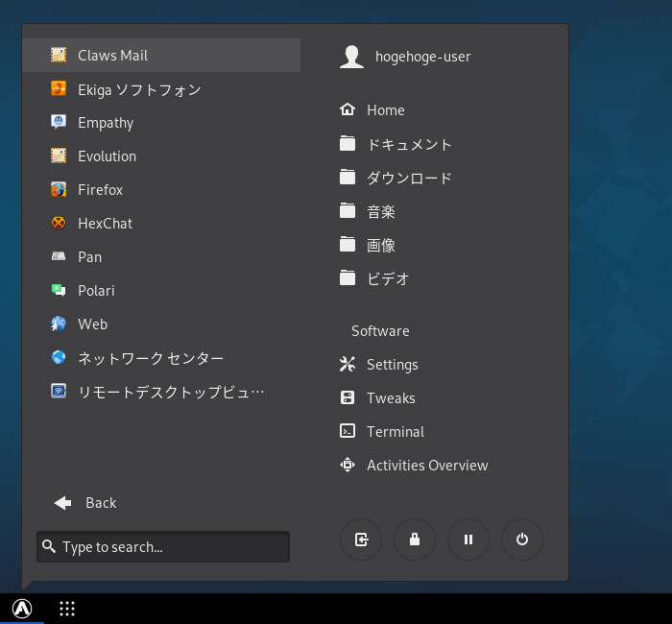The width and height of the screenshot is (672, 624).
Task: Click the suspend pause button
Action: [468, 540]
